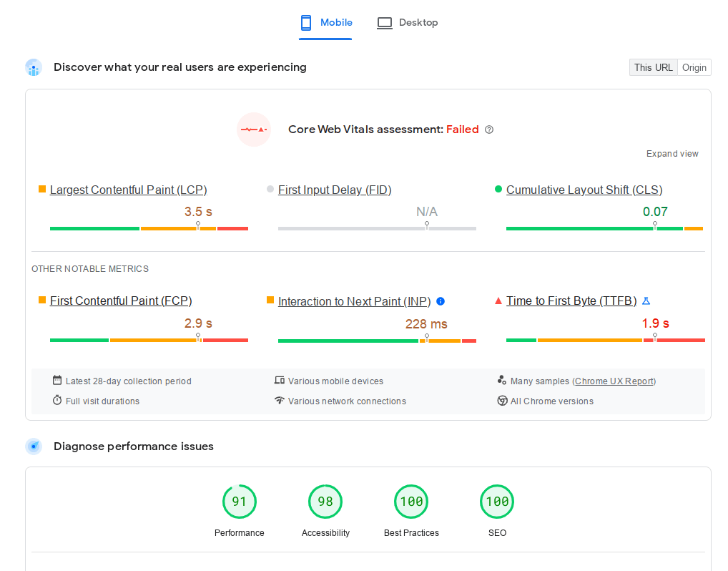This screenshot has width=728, height=571.
Task: Open the Chrome UX Report link
Action: (614, 381)
